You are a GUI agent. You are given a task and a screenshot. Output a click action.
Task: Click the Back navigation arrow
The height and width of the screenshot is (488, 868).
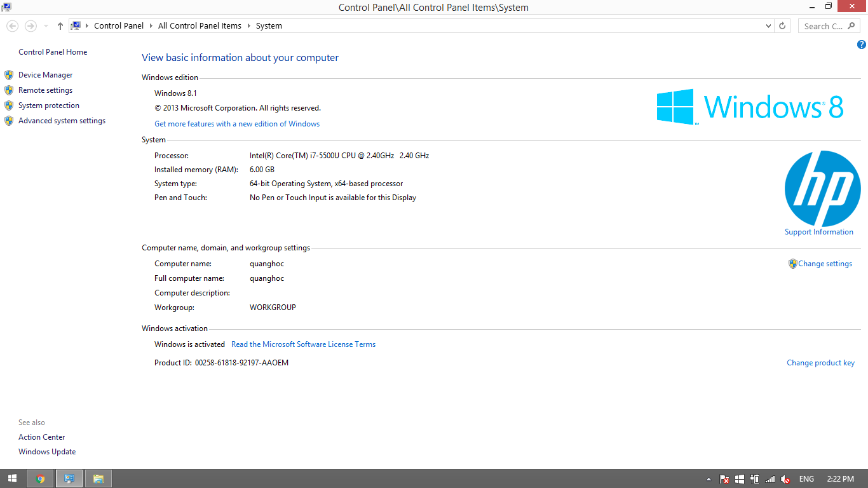12,26
